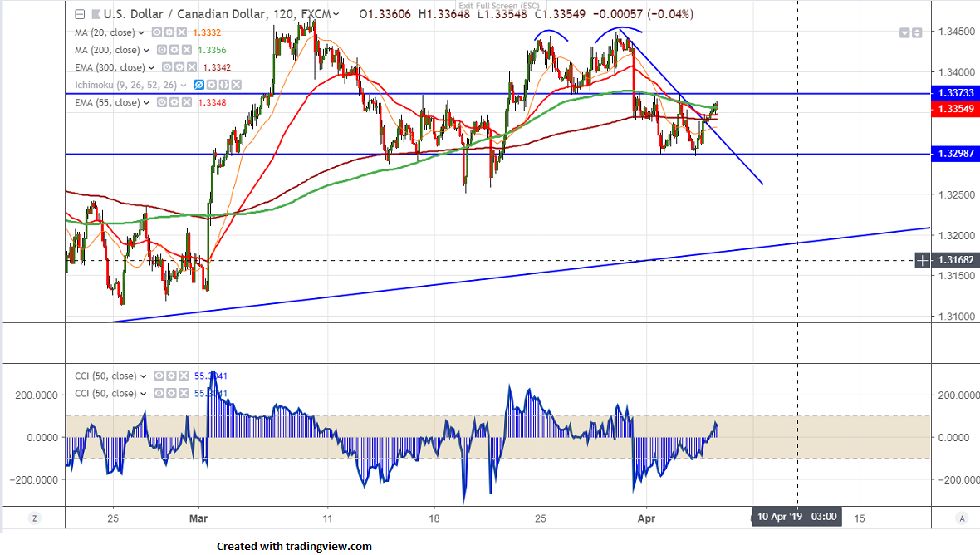
Task: Show the hidden Ichimoku indicator
Action: (199, 85)
